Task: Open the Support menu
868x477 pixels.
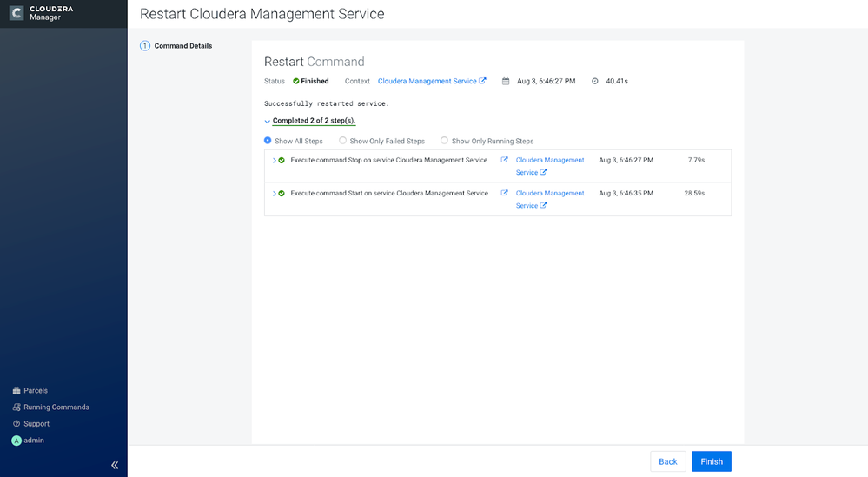Action: [x=31, y=424]
